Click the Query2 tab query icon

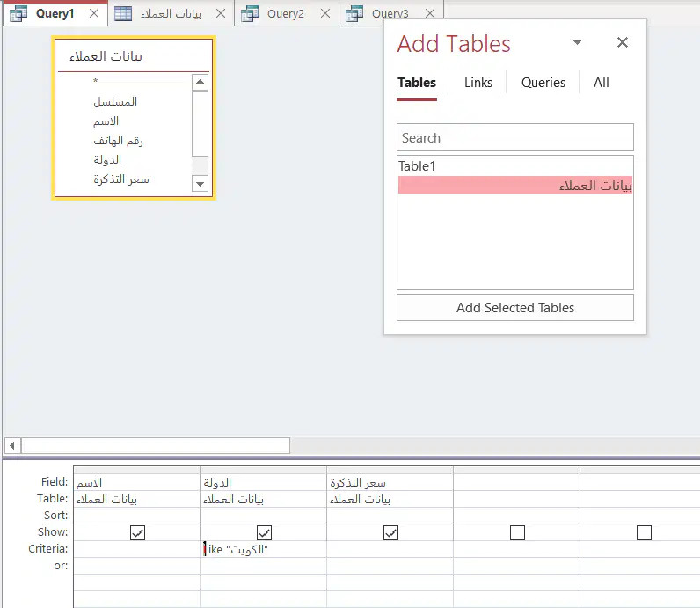pyautogui.click(x=250, y=13)
